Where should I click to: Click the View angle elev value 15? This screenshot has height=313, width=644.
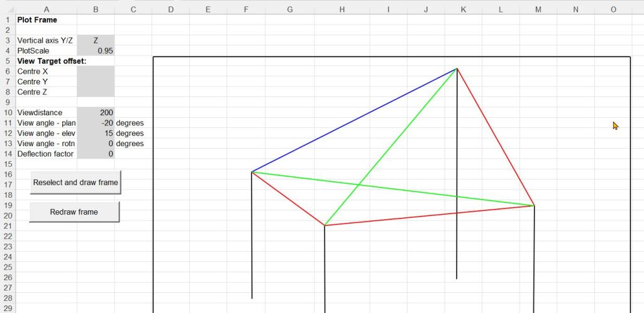pyautogui.click(x=96, y=133)
